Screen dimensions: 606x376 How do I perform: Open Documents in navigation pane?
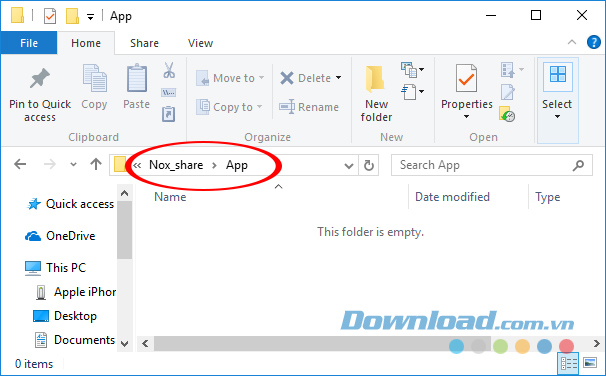point(75,340)
